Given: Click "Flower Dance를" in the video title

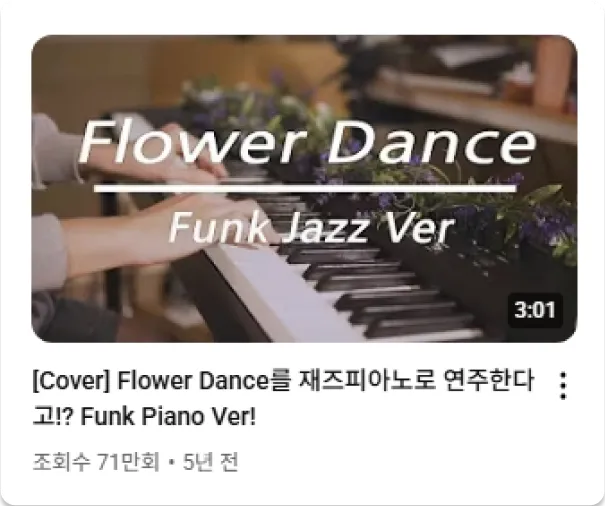Looking at the screenshot, I should coord(204,381).
